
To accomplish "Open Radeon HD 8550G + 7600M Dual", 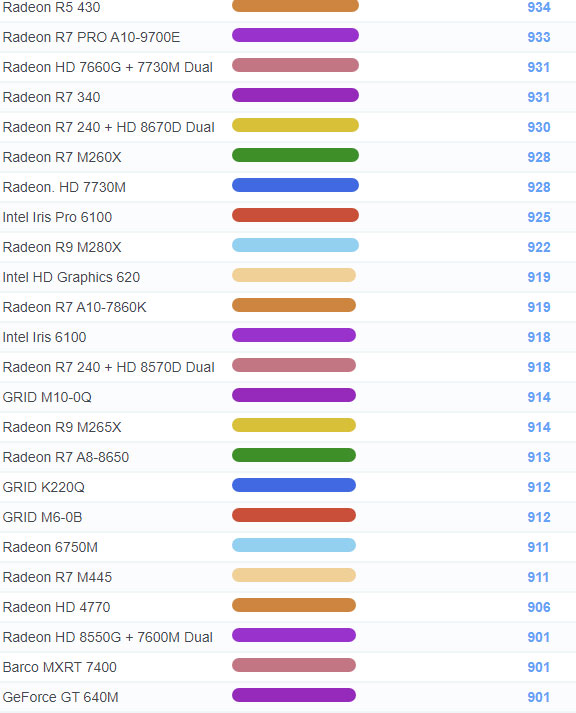I will (x=108, y=638).
